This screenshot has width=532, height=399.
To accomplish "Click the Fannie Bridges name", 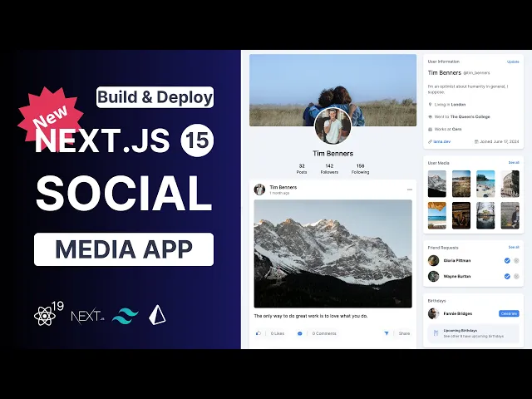I will point(458,313).
